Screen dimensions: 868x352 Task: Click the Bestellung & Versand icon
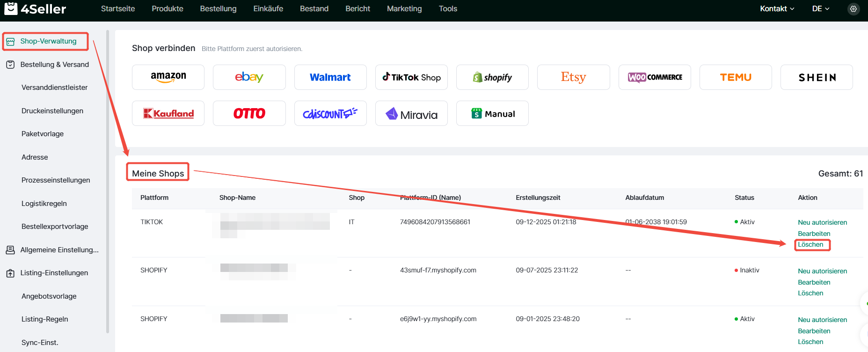pyautogui.click(x=10, y=65)
